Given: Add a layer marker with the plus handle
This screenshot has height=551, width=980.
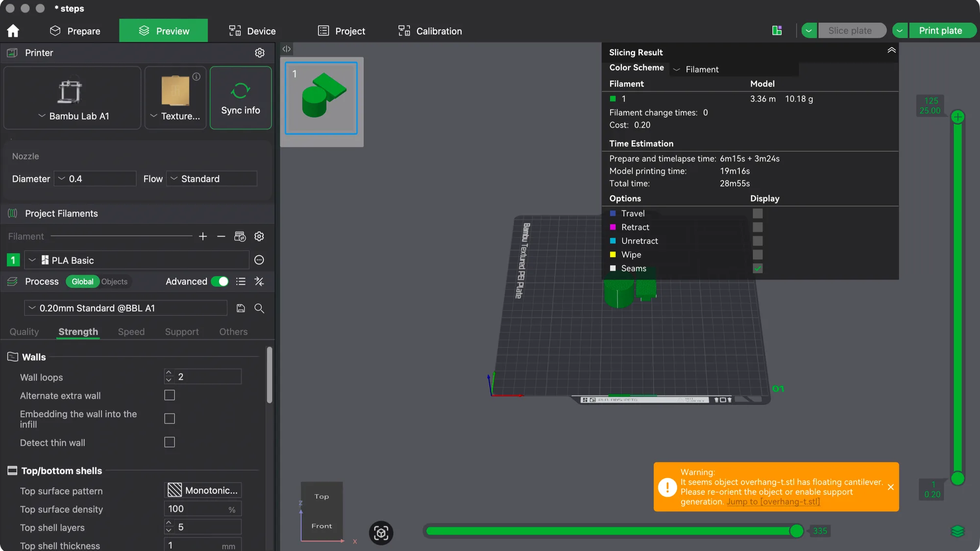Looking at the screenshot, I should 958,117.
